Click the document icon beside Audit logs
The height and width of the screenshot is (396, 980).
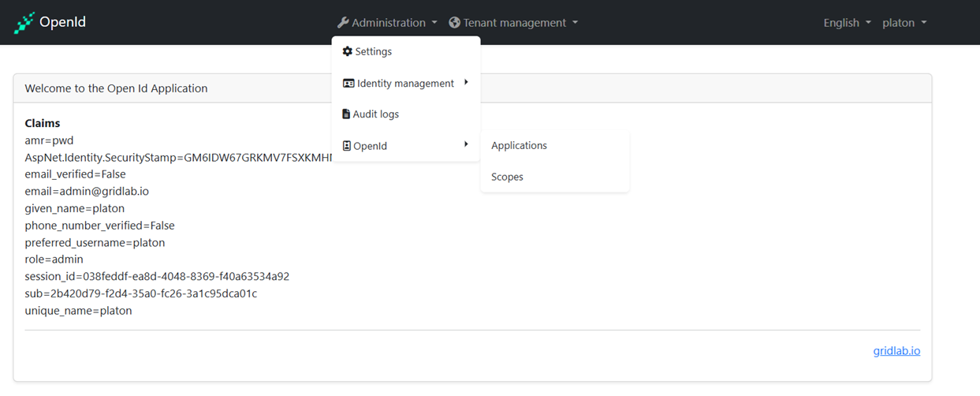pyautogui.click(x=346, y=114)
